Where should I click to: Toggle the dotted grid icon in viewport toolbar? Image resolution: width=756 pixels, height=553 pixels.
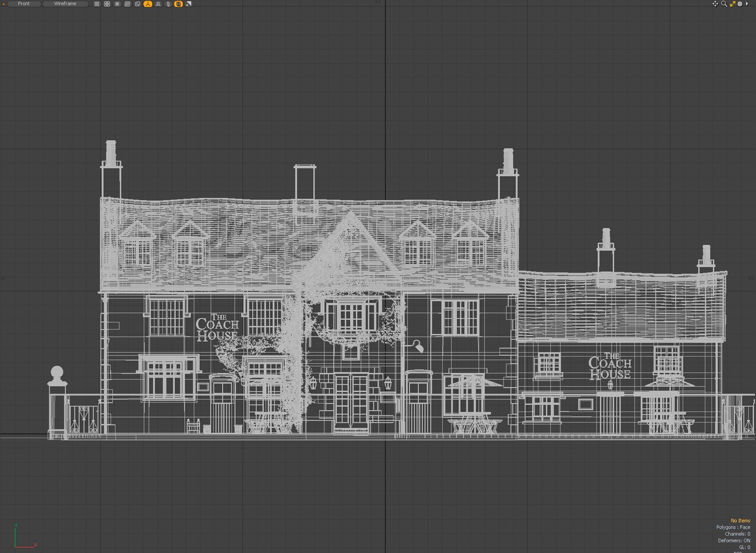(x=97, y=4)
